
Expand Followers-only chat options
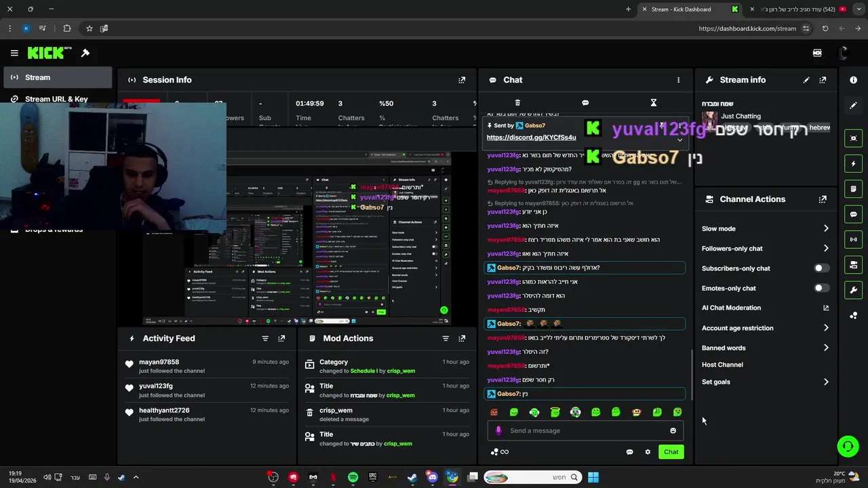point(826,248)
